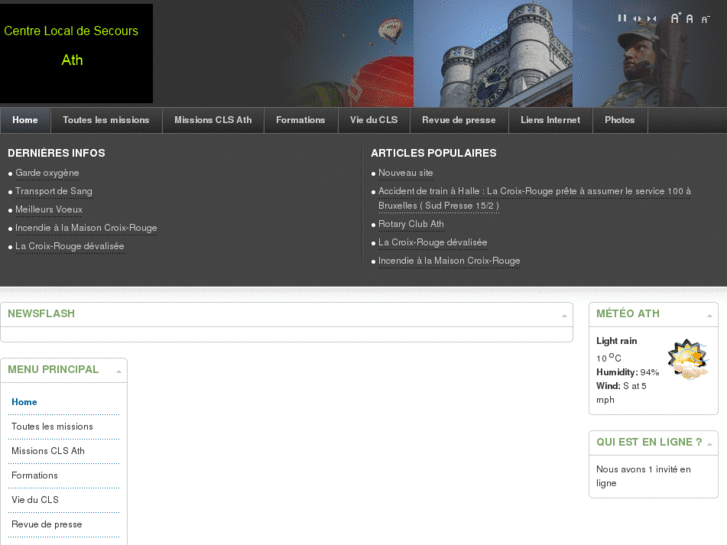Open Liens Internet in top navigation bar
Viewport: 727px width, 545px height.
click(550, 120)
